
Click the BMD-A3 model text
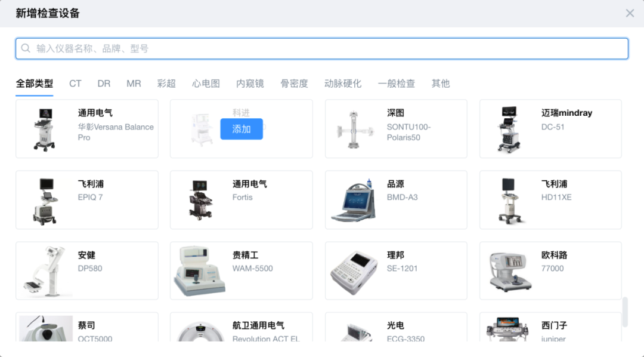click(x=402, y=198)
